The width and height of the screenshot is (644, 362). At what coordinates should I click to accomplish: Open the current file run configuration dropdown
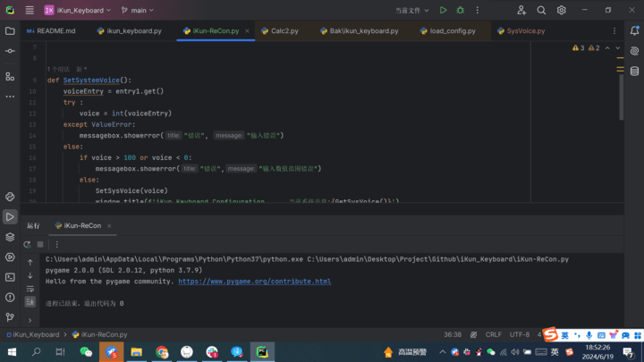[x=412, y=10]
